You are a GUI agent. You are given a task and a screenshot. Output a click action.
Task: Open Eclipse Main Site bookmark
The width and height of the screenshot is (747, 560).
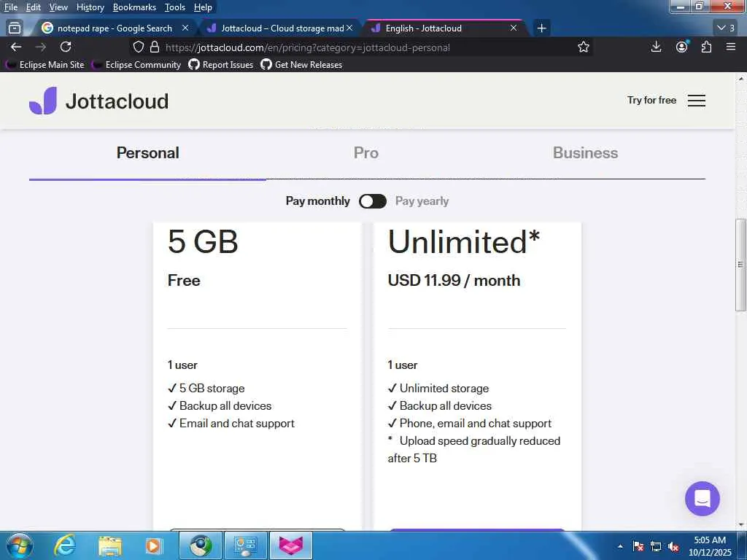[45, 65]
